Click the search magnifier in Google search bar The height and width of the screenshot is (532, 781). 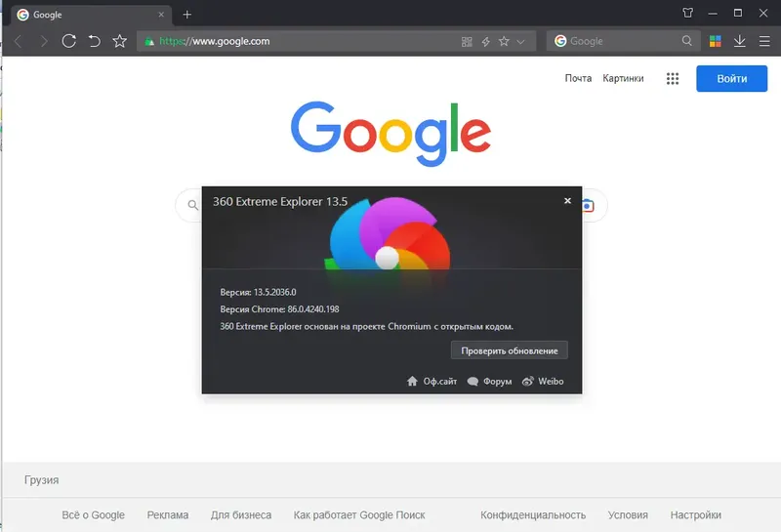192,205
